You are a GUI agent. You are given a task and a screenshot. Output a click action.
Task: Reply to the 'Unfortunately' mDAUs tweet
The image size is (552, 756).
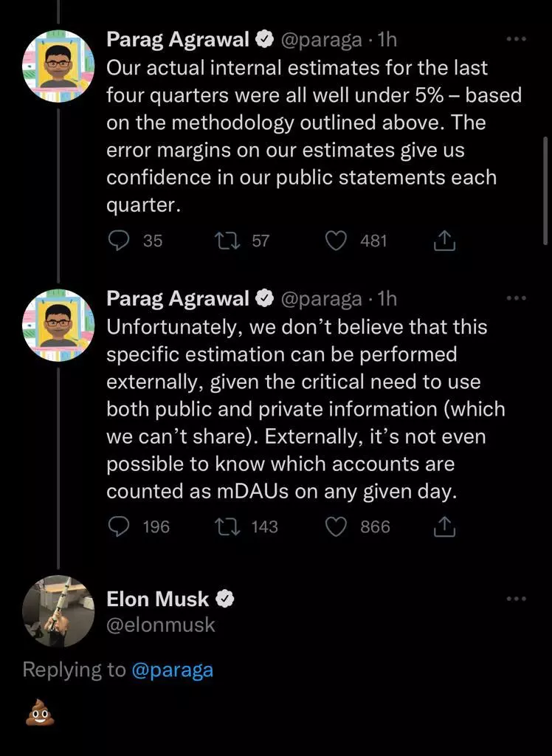(x=119, y=526)
